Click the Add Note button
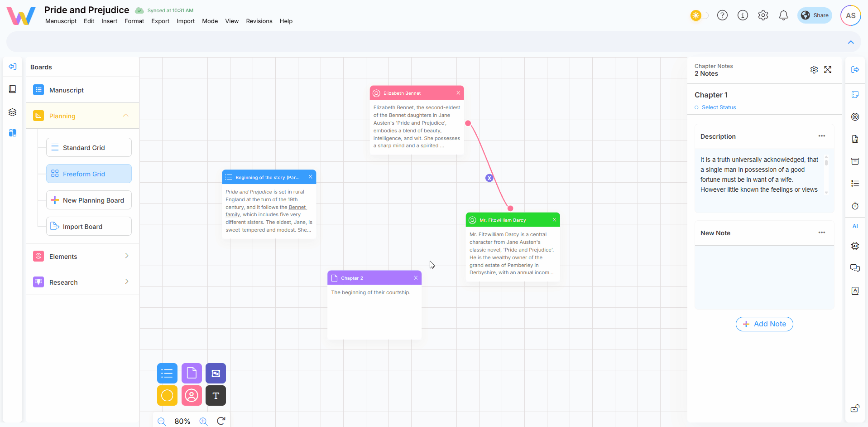This screenshot has height=427, width=868. click(x=764, y=324)
